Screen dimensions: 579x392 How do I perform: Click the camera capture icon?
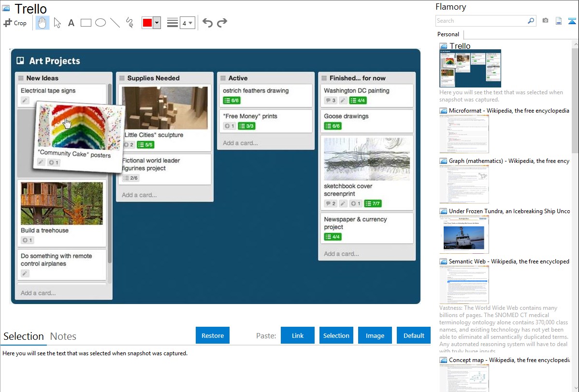tap(545, 21)
